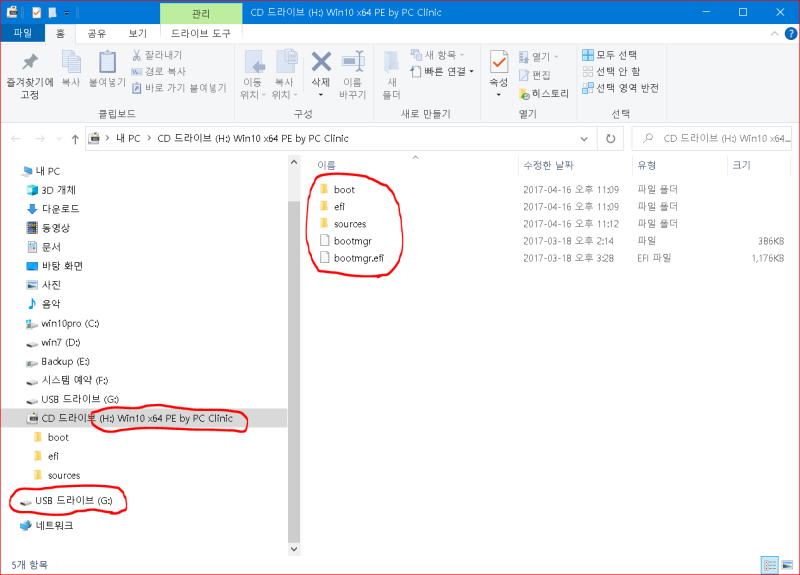Click the Manage (관리) contextual tab
The image size is (800, 575).
click(x=201, y=13)
